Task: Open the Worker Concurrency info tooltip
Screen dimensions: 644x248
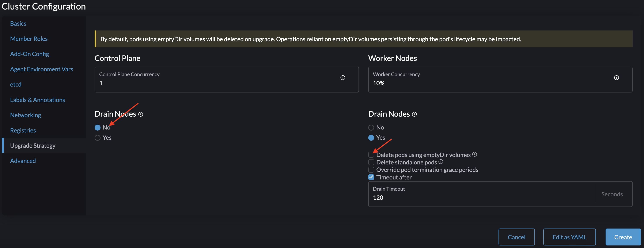Action: tap(617, 78)
